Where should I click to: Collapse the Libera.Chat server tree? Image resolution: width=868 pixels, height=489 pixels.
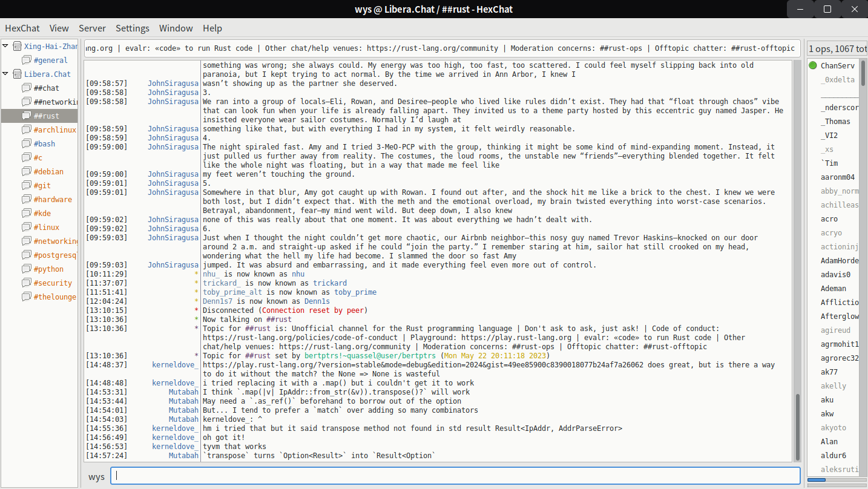click(5, 74)
